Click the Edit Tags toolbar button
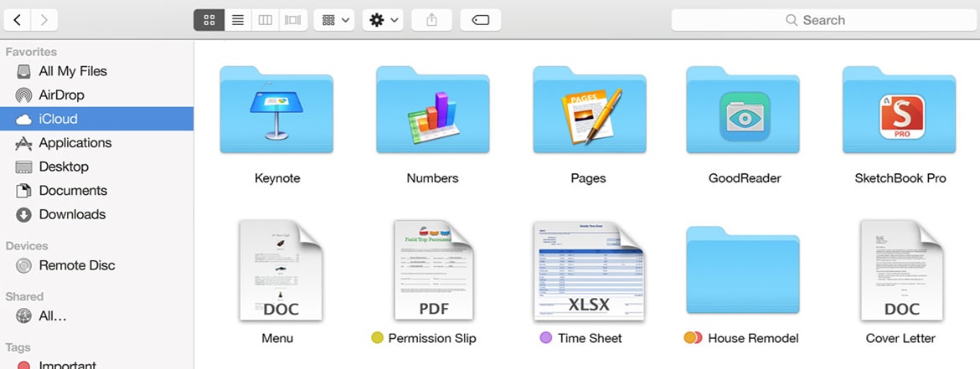 click(480, 20)
